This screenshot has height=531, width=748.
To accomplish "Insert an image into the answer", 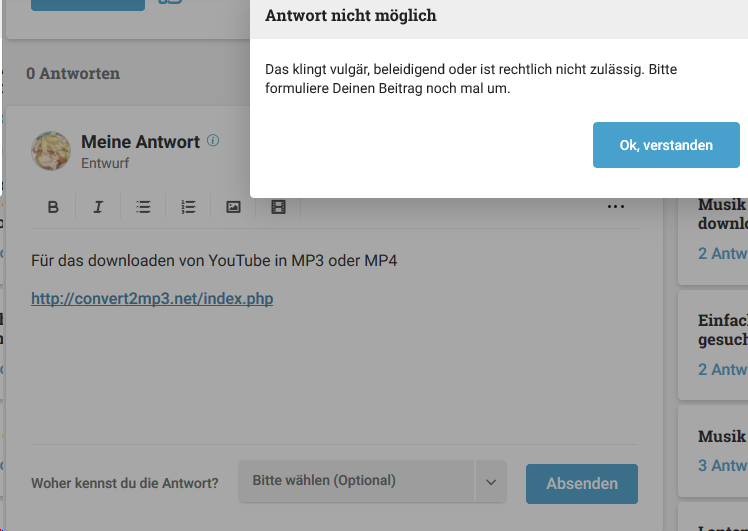I will coord(233,207).
